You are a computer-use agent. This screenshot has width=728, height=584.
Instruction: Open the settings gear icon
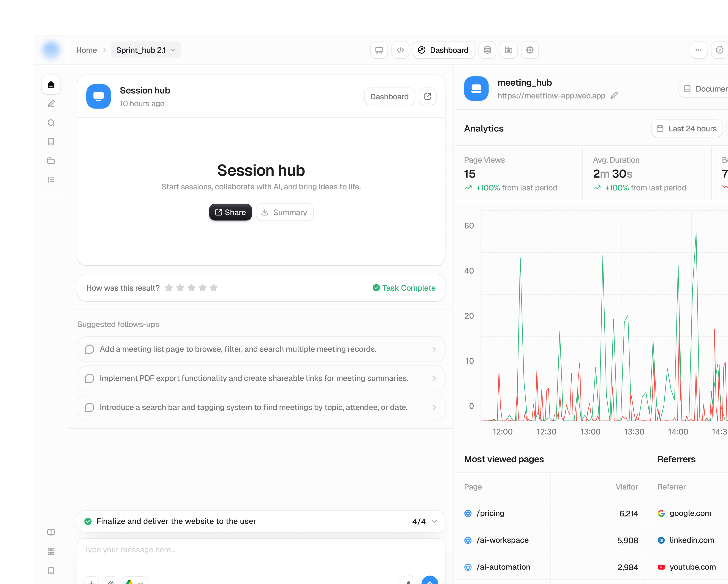tap(530, 50)
